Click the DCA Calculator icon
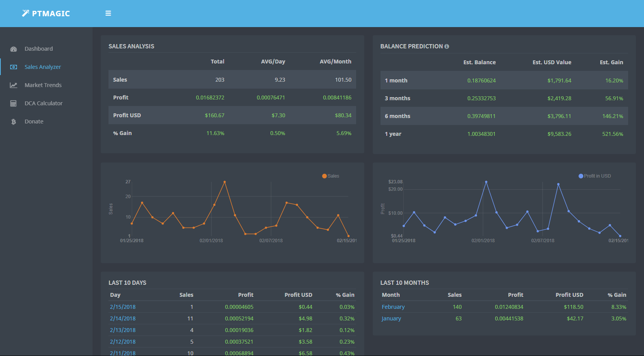Image resolution: width=644 pixels, height=356 pixels. [14, 103]
